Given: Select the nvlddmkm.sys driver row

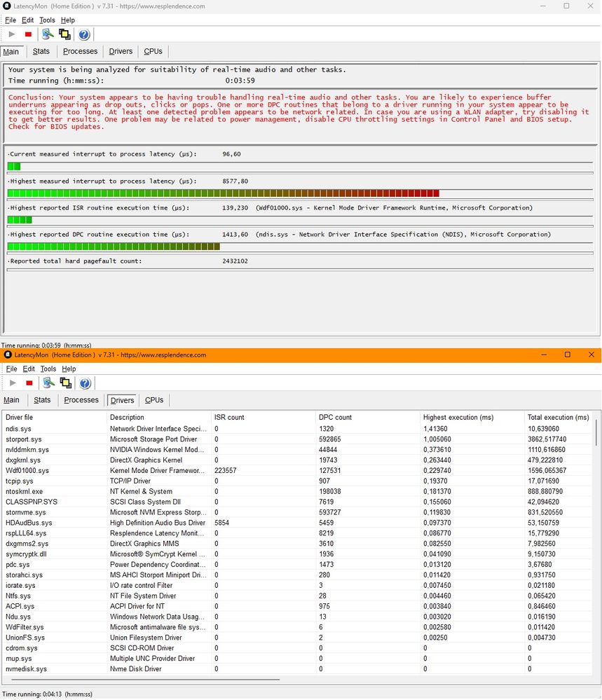Looking at the screenshot, I should (297, 450).
